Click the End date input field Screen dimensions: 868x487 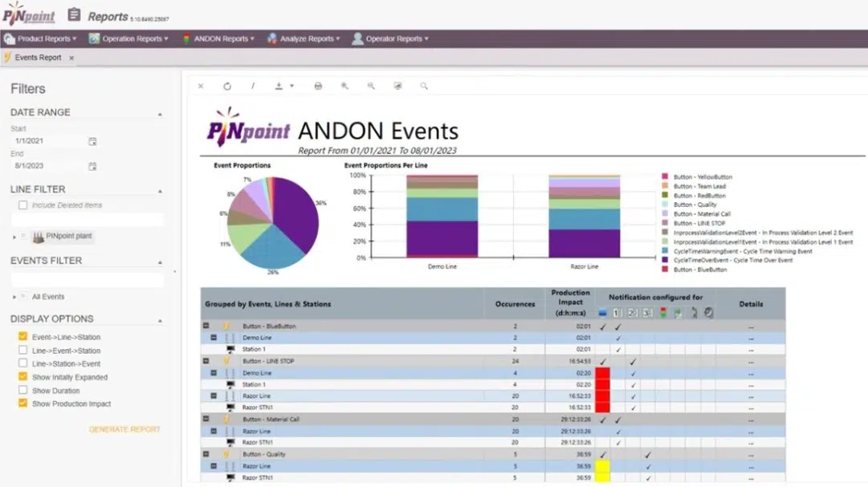click(x=49, y=166)
